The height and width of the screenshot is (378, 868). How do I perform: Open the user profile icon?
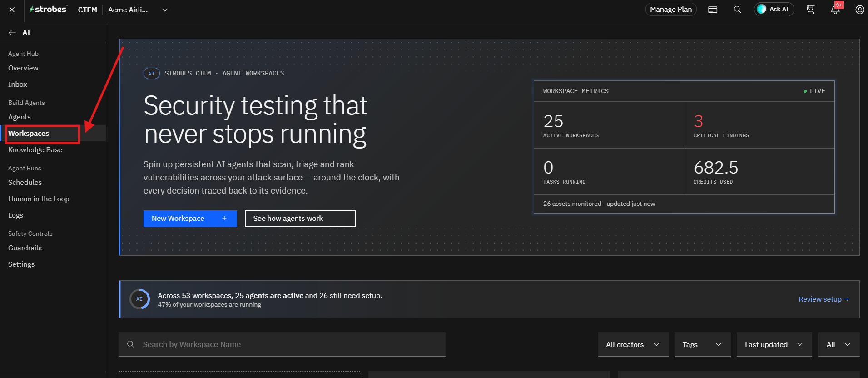click(860, 10)
